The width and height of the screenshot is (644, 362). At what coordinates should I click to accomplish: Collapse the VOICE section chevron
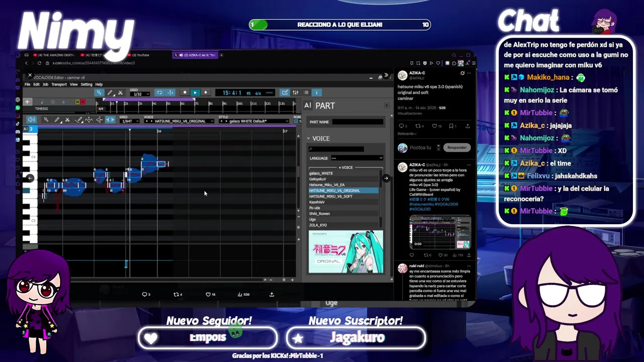click(x=309, y=138)
